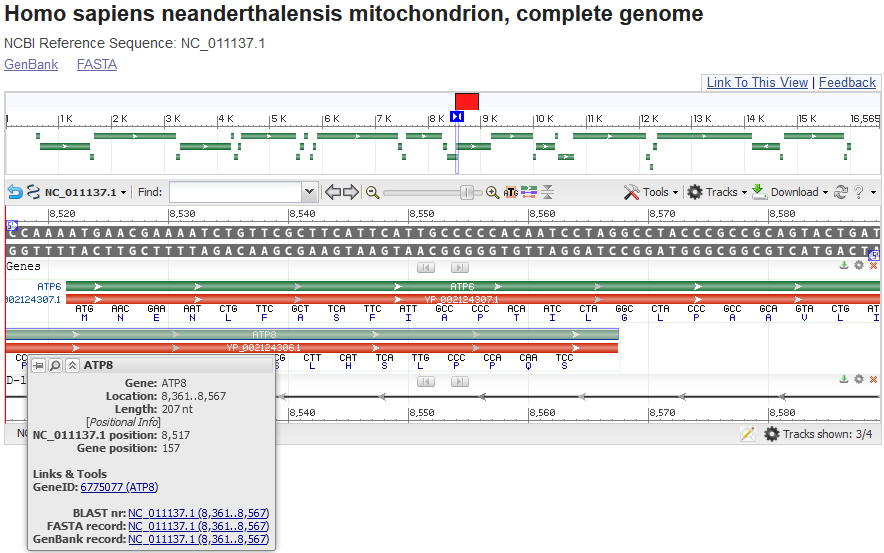Screen dimensions: 884x553
Task: Click the pan right arrow in toolbar
Action: (351, 192)
